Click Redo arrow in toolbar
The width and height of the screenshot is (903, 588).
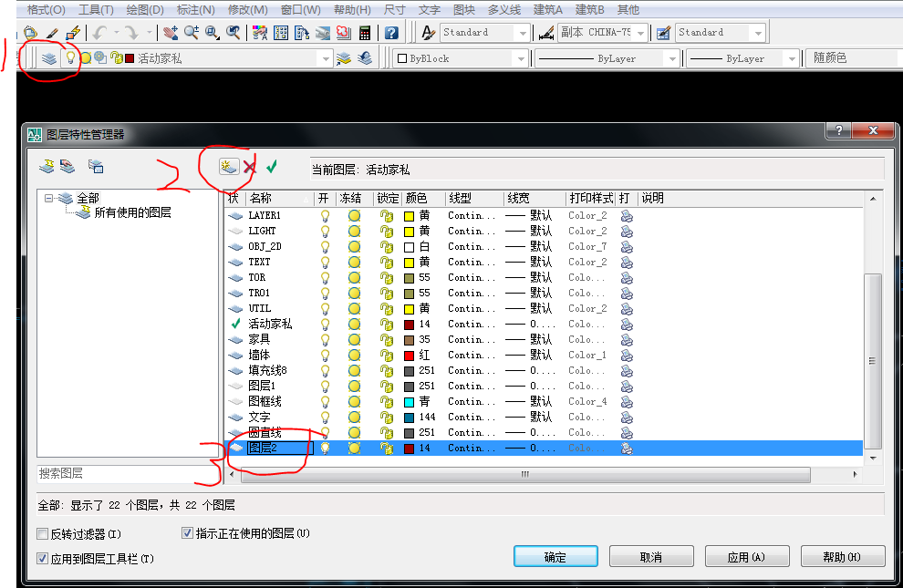coord(132,33)
